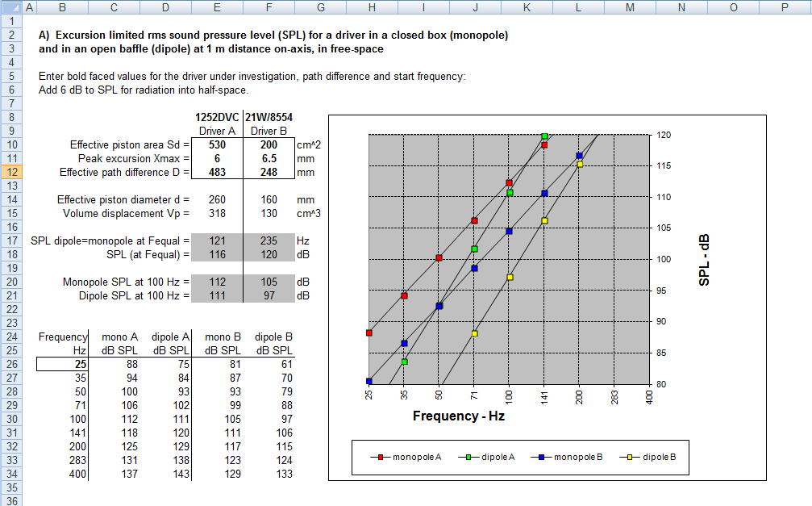Select Driver B Fequal value 235

(x=269, y=240)
